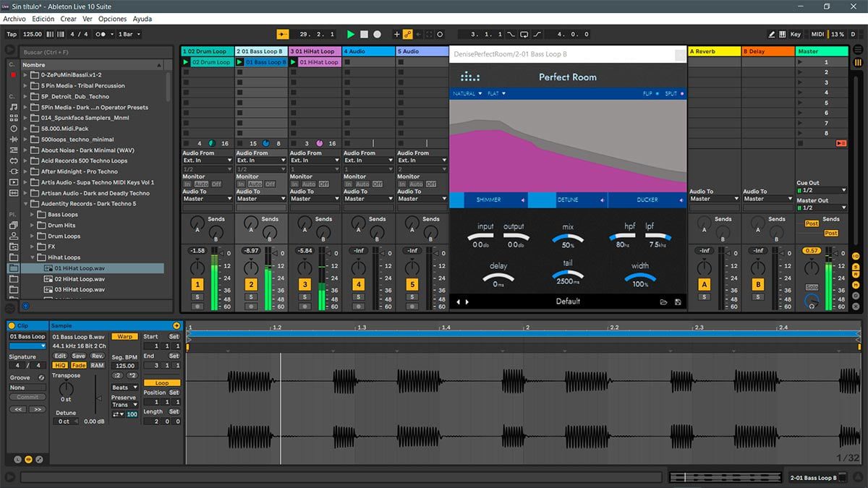Toggle the Warp button in Sample box

(x=124, y=337)
